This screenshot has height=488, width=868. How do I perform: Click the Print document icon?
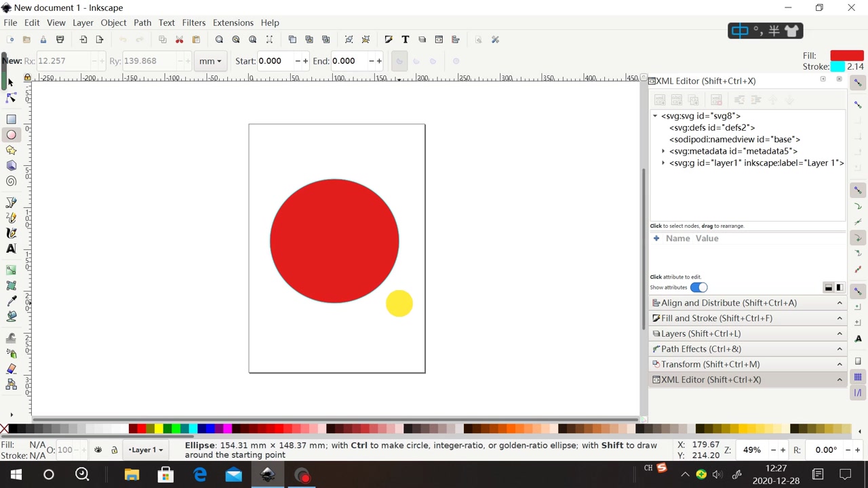(60, 40)
